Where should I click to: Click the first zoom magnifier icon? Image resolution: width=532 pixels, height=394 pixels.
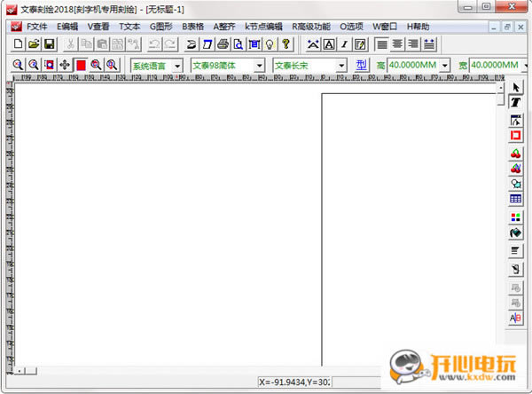point(18,65)
